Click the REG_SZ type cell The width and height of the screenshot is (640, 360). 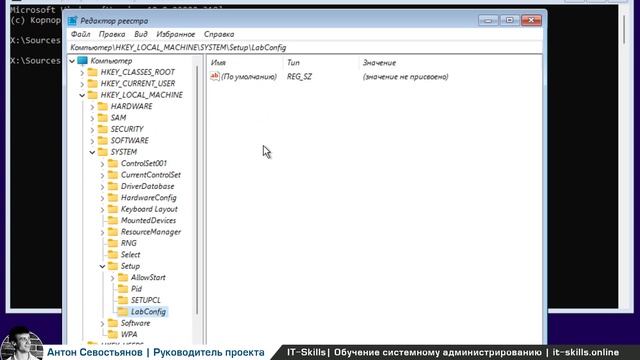point(299,77)
